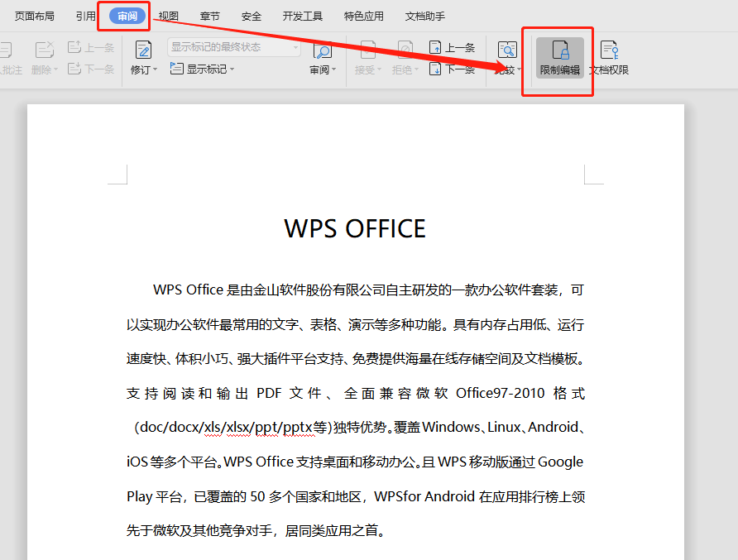738x560 pixels.
Task: Click the 限制编辑 restrict editing button
Action: 559,58
